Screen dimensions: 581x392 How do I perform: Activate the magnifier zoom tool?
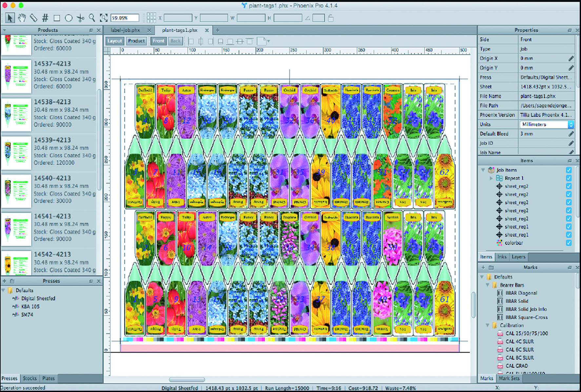click(92, 18)
